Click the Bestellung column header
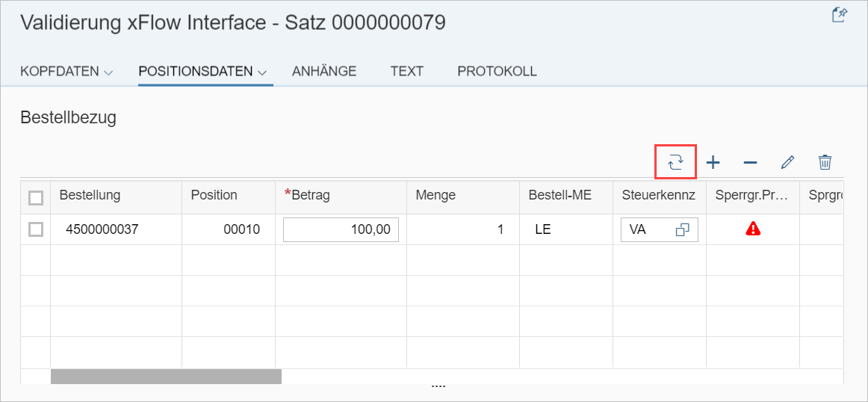The height and width of the screenshot is (402, 868). coord(90,196)
